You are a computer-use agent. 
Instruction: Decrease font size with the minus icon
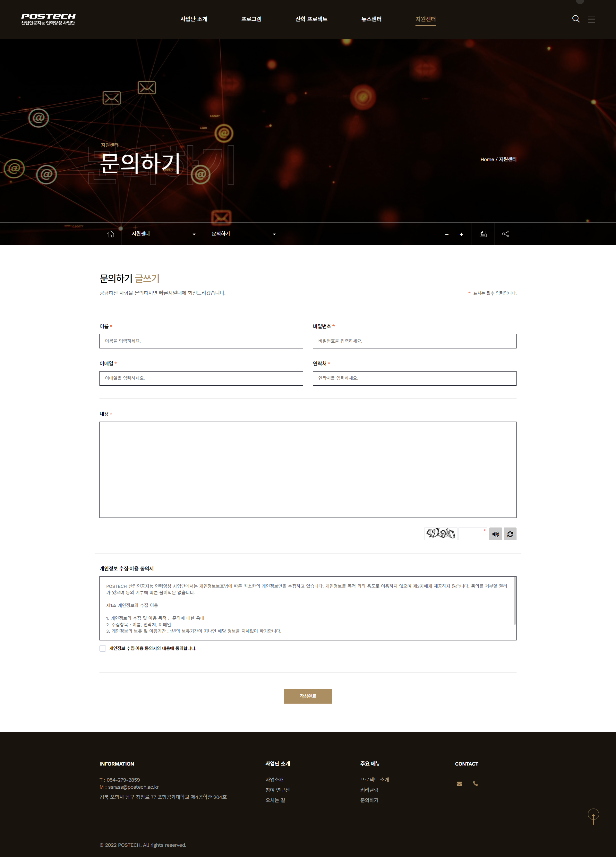(x=447, y=234)
